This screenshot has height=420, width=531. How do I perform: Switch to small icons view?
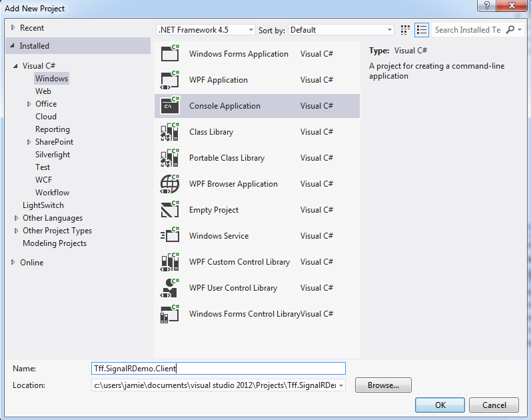pyautogui.click(x=405, y=30)
